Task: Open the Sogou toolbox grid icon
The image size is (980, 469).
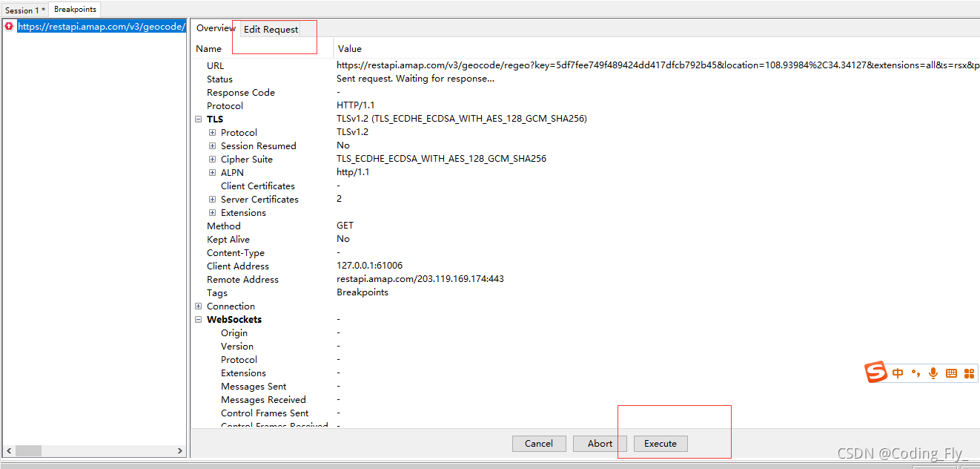Action: [970, 373]
